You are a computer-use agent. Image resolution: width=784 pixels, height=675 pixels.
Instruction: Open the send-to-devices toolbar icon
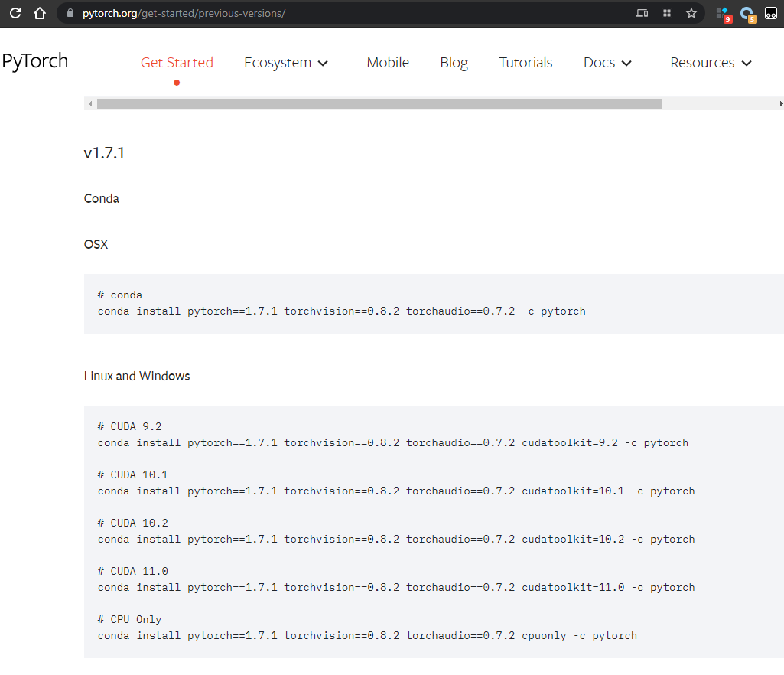click(x=642, y=13)
